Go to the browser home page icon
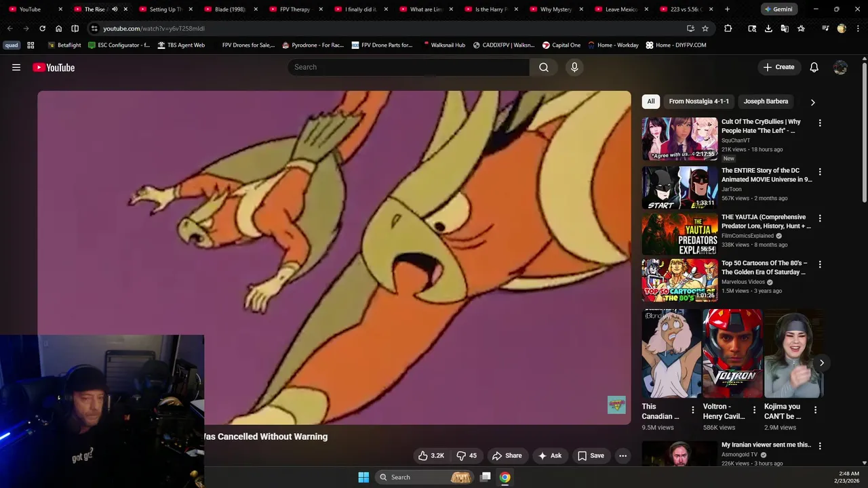 coord(58,28)
